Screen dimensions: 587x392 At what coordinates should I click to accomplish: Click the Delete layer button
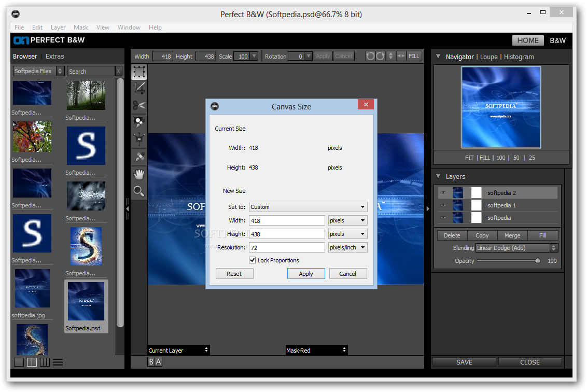[452, 235]
